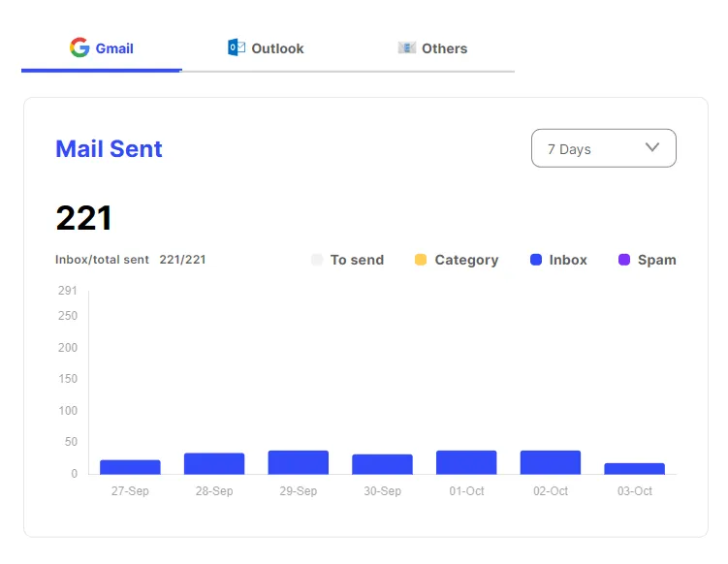The width and height of the screenshot is (728, 564).
Task: Select the 01-Oct bar
Action: (466, 462)
